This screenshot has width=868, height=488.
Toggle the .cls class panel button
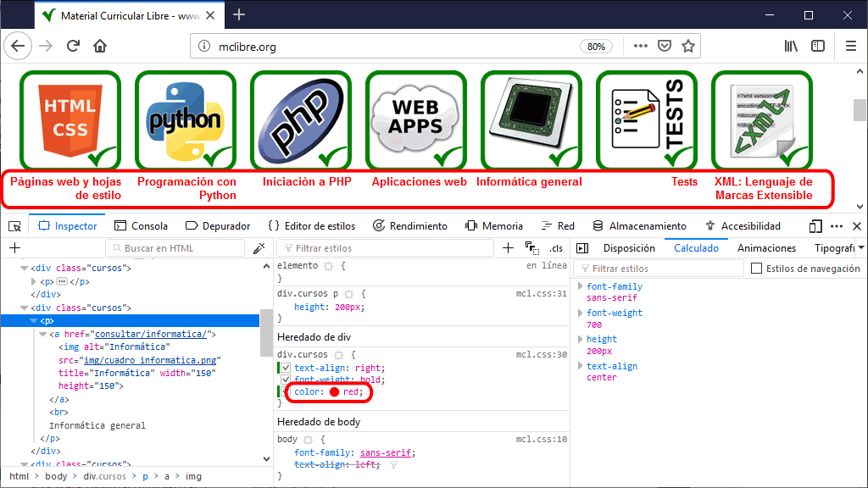coord(556,248)
